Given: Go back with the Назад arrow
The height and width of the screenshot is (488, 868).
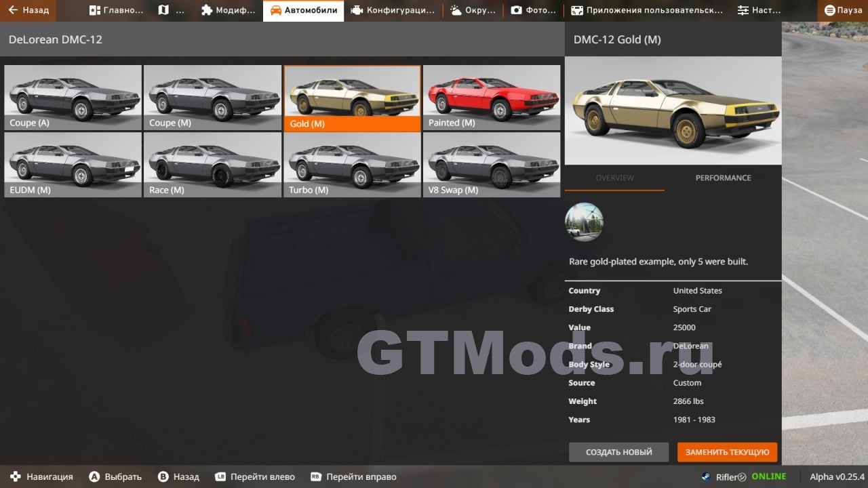Looking at the screenshot, I should (x=28, y=10).
